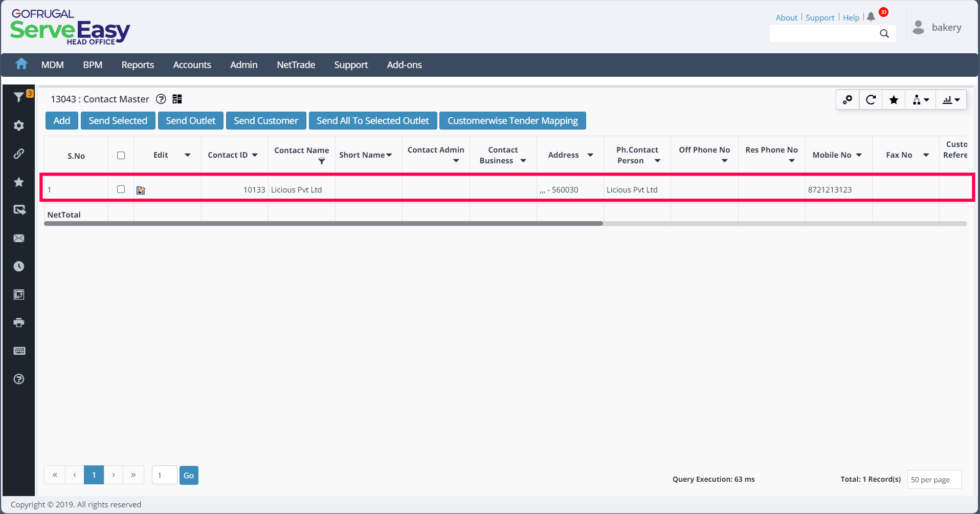Viewport: 980px width, 514px height.
Task: Click the Send Selected button
Action: pos(118,121)
